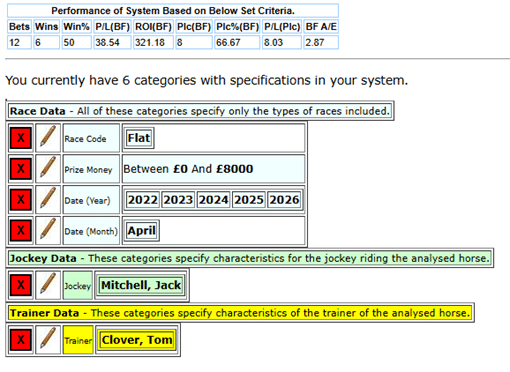Click the Clover, Tom trainer name

137,340
